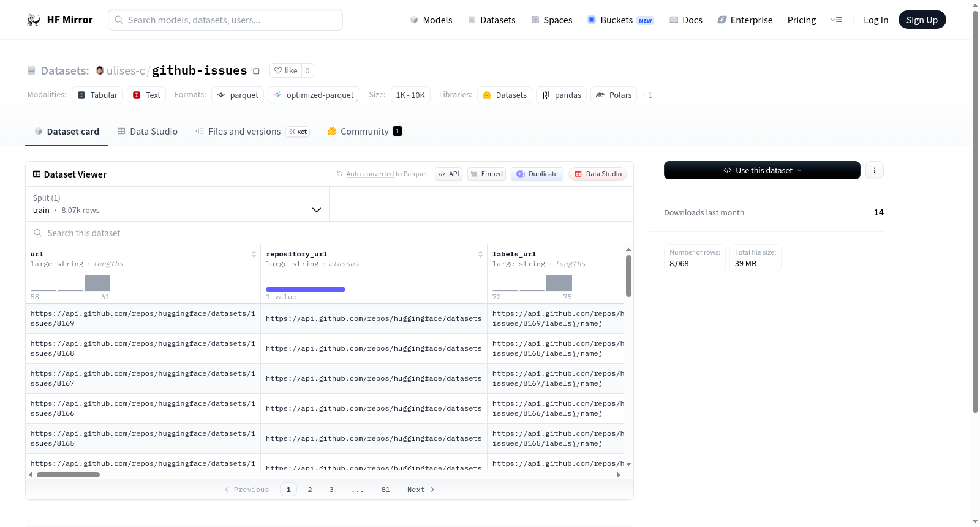Click the optimized-parquet format tag
The width and height of the screenshot is (980, 527).
click(x=314, y=95)
